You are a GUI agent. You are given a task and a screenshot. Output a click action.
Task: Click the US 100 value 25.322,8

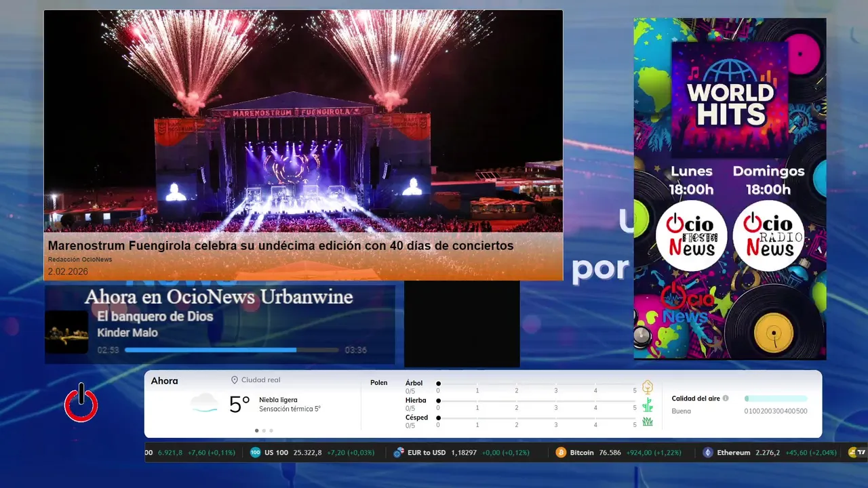point(308,453)
